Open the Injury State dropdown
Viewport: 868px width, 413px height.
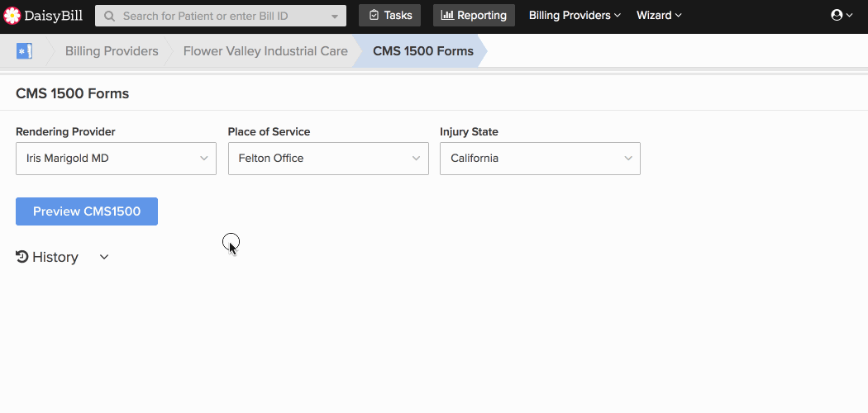pyautogui.click(x=541, y=159)
